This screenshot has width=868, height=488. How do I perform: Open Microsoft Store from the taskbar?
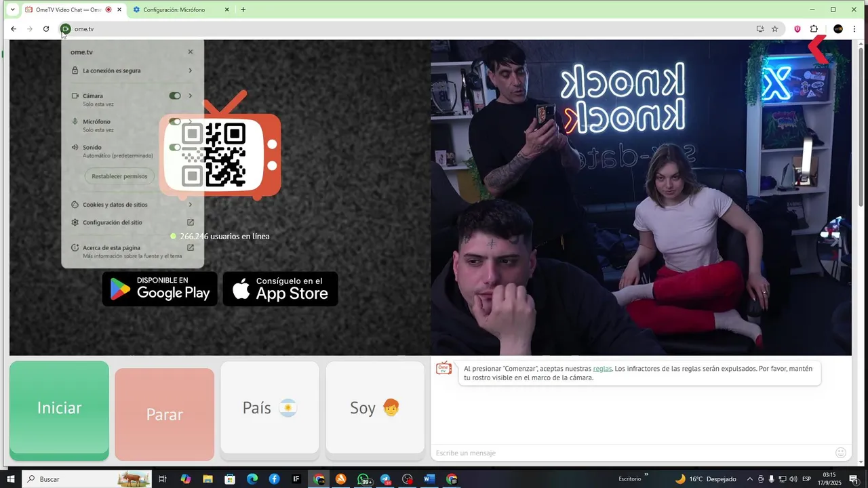click(x=230, y=479)
